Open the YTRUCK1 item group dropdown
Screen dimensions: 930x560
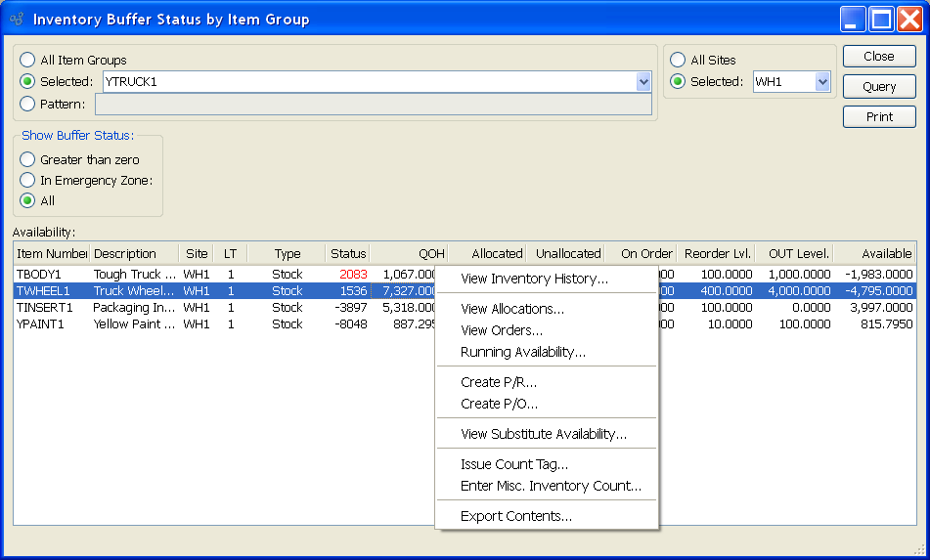[642, 82]
